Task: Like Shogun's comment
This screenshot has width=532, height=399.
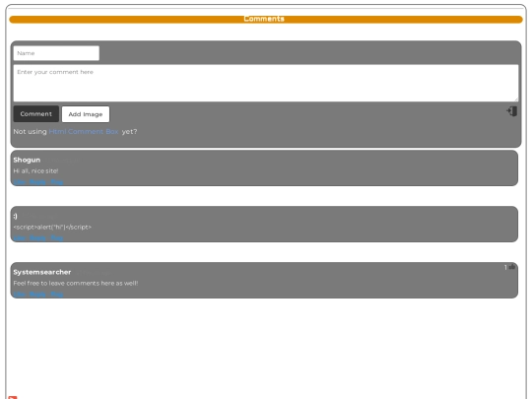Action: pyautogui.click(x=20, y=182)
